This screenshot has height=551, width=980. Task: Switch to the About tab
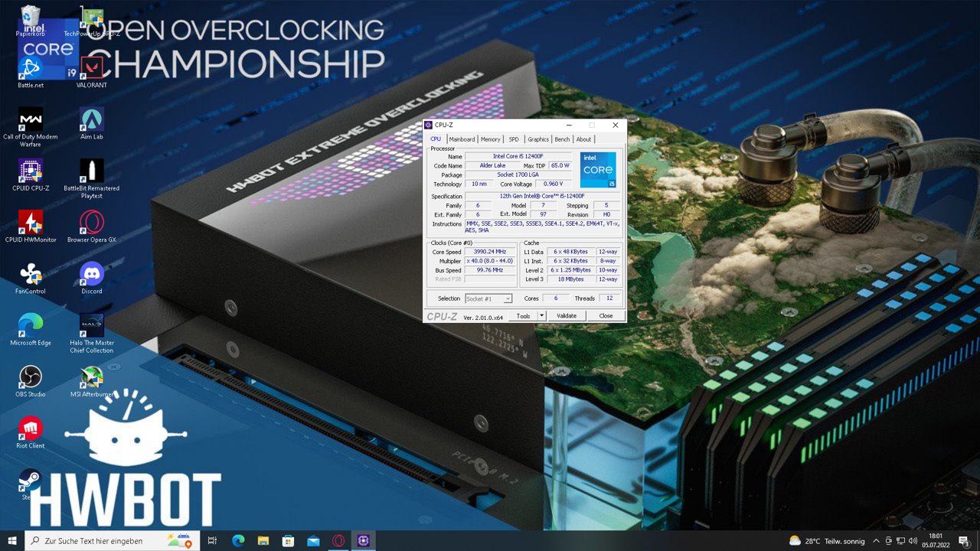(x=584, y=139)
